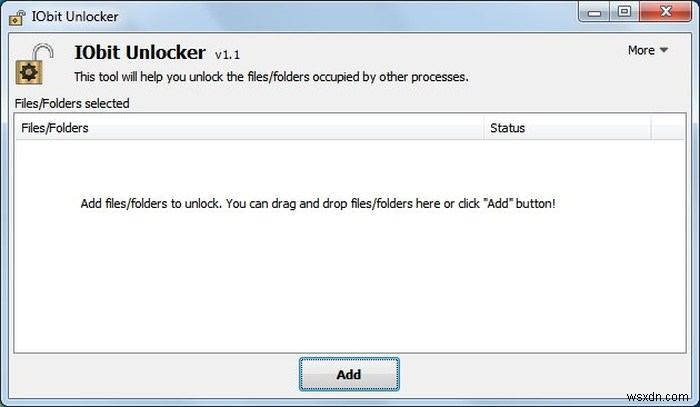Click the arrow beside More
Image resolution: width=700 pixels, height=407 pixels.
click(664, 51)
